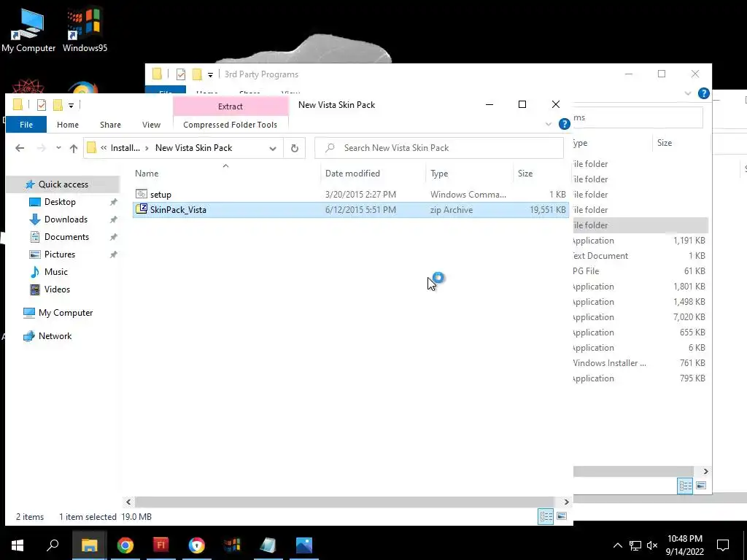
Task: Open address bar history dropdown
Action: [x=273, y=148]
